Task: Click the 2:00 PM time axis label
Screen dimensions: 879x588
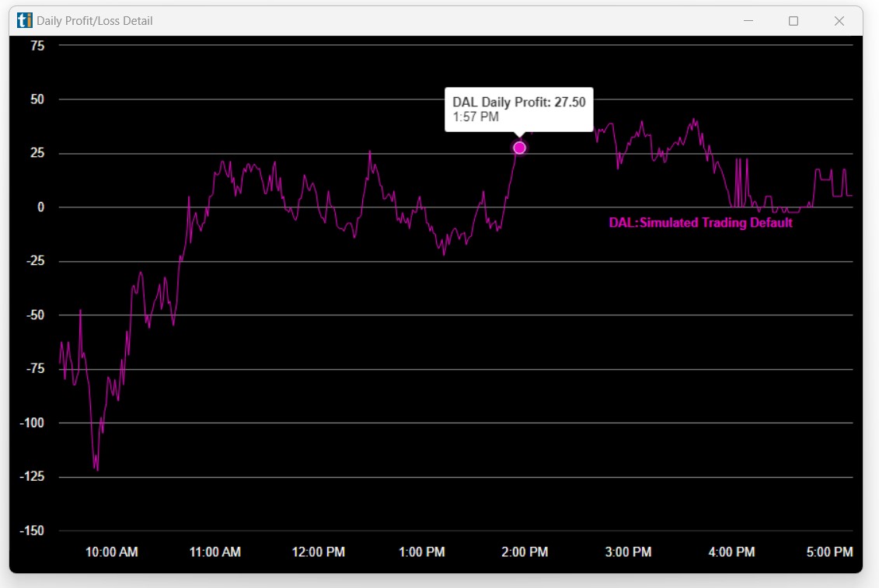Action: click(x=525, y=552)
